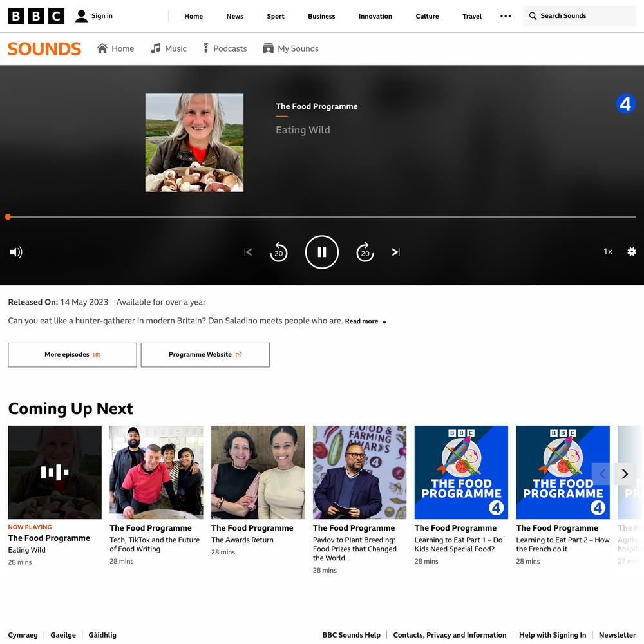Go to Sounds Home tab
The width and height of the screenshot is (644, 644).
(x=115, y=48)
